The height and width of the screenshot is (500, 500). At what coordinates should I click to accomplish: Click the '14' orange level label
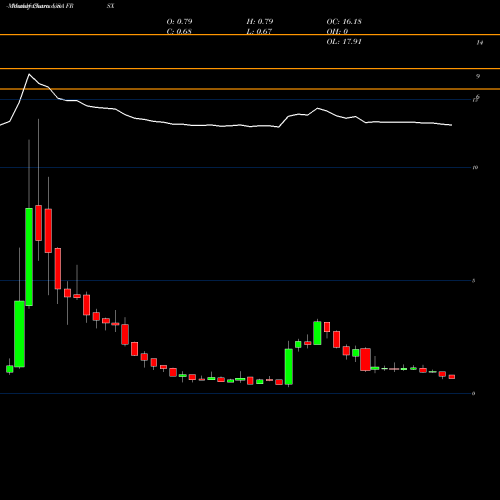pos(480,43)
